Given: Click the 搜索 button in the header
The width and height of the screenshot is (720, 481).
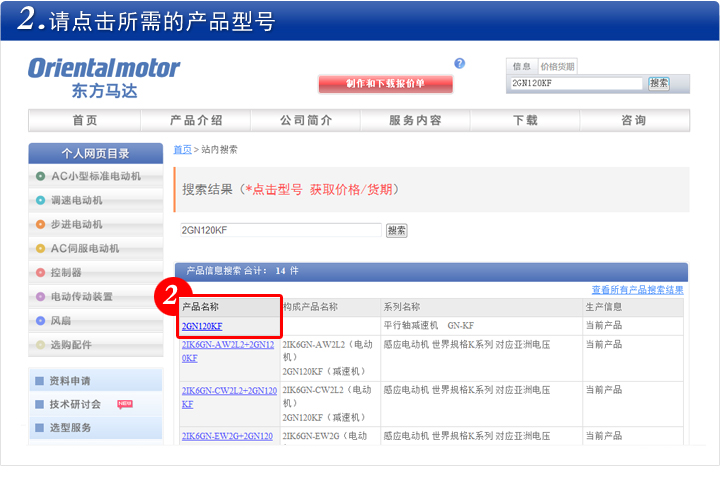Looking at the screenshot, I should point(658,83).
